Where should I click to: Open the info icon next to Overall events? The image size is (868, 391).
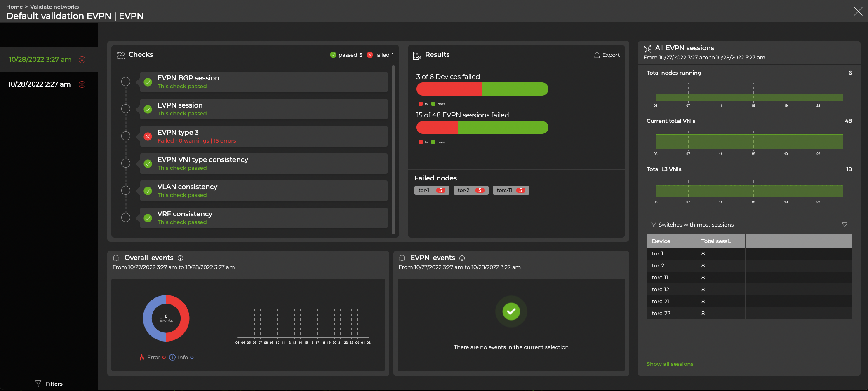coord(180,258)
